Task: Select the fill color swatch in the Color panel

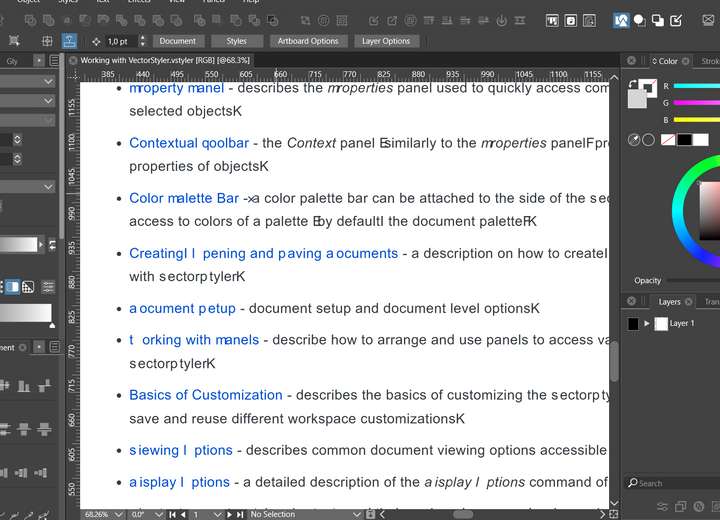Action: tap(637, 99)
